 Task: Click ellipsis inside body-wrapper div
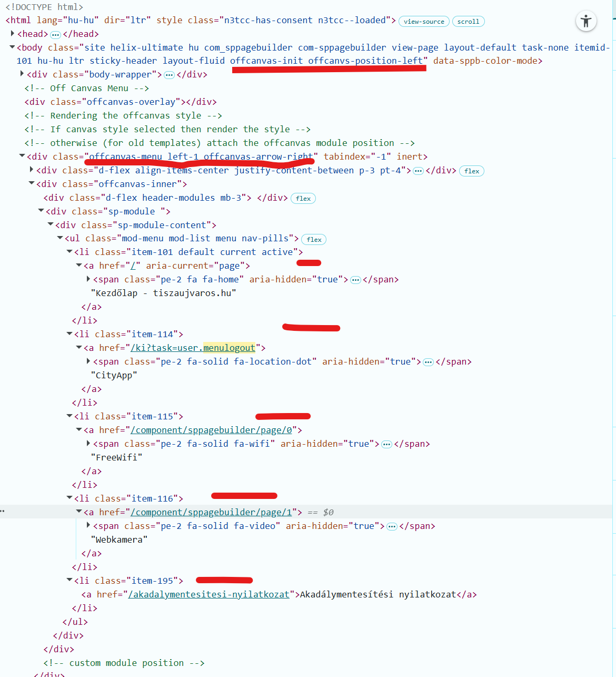tap(169, 75)
